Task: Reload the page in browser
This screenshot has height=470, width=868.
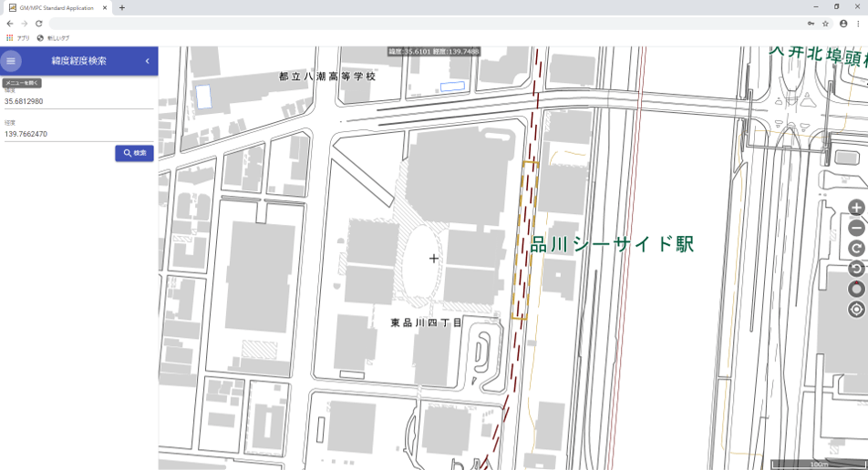Action: coord(39,24)
